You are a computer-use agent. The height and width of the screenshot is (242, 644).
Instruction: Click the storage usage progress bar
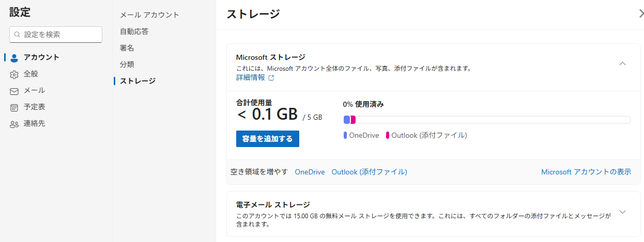point(486,120)
